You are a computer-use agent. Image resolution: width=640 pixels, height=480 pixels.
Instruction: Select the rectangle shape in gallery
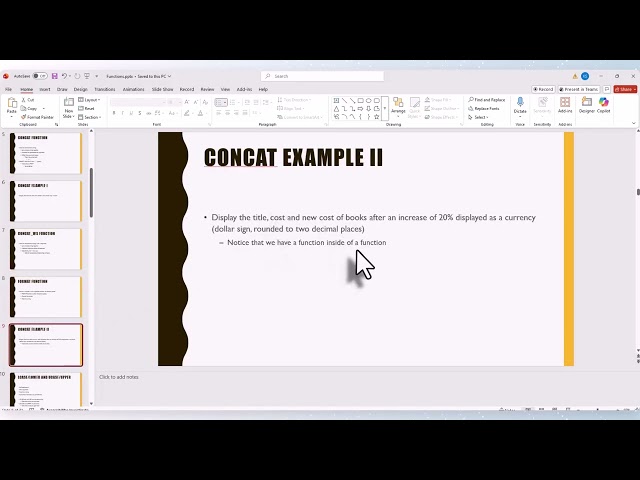[x=360, y=100]
